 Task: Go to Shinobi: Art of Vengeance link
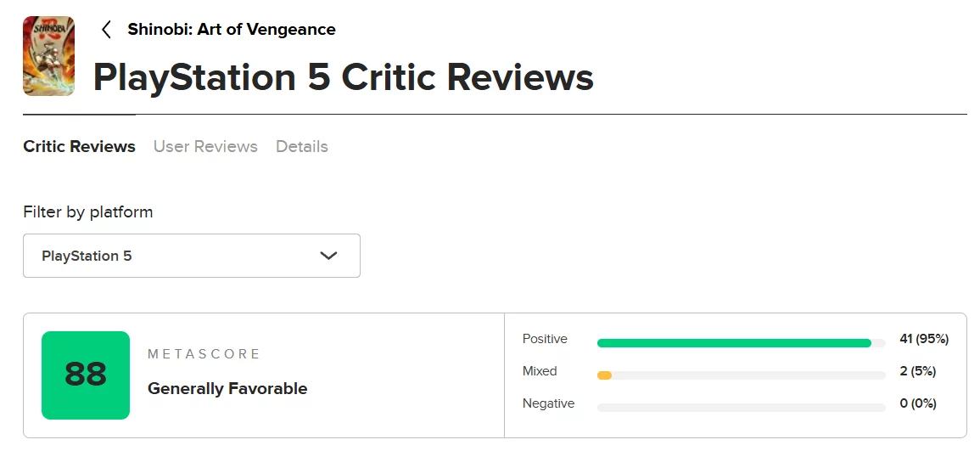232,30
